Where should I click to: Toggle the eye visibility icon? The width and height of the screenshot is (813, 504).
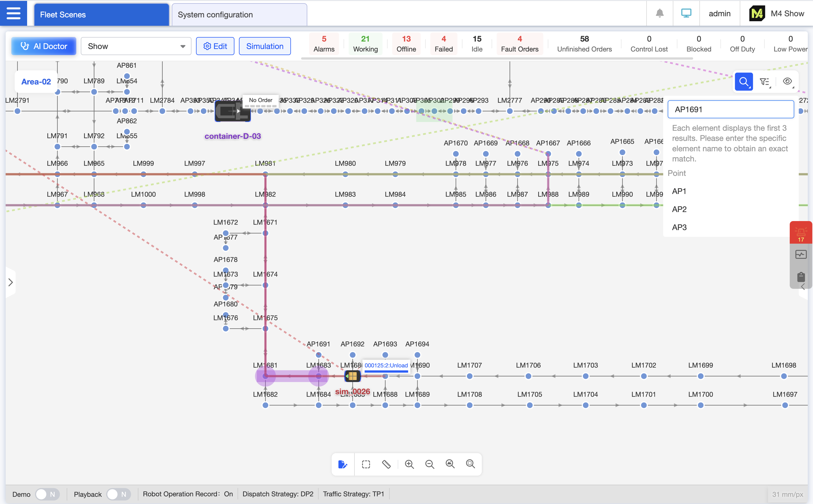point(787,81)
